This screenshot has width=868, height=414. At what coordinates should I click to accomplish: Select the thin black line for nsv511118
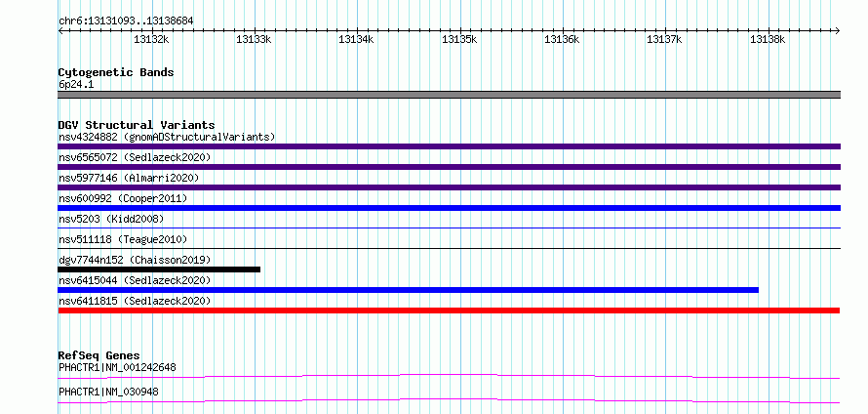[449, 248]
